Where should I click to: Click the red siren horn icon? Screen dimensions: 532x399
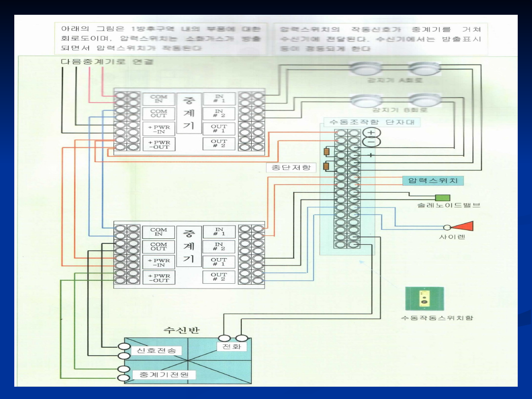click(x=462, y=227)
